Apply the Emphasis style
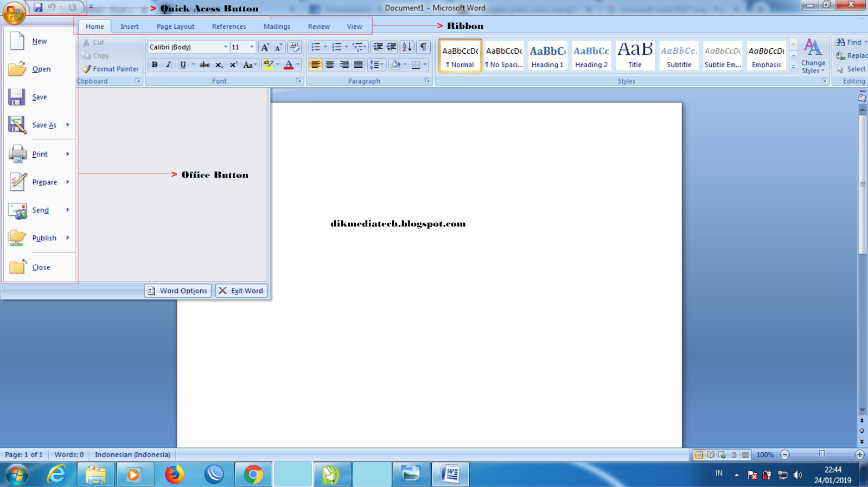This screenshot has width=868, height=487. (x=767, y=56)
